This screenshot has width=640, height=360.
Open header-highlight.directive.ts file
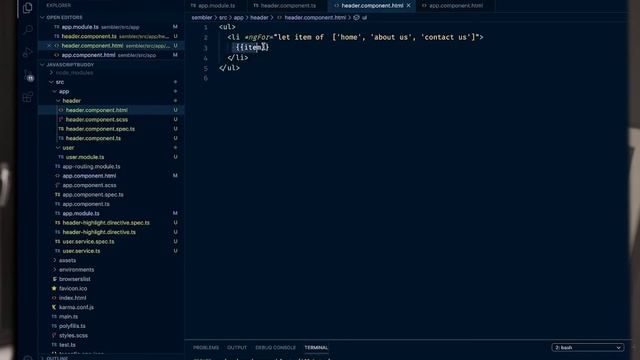tap(99, 232)
